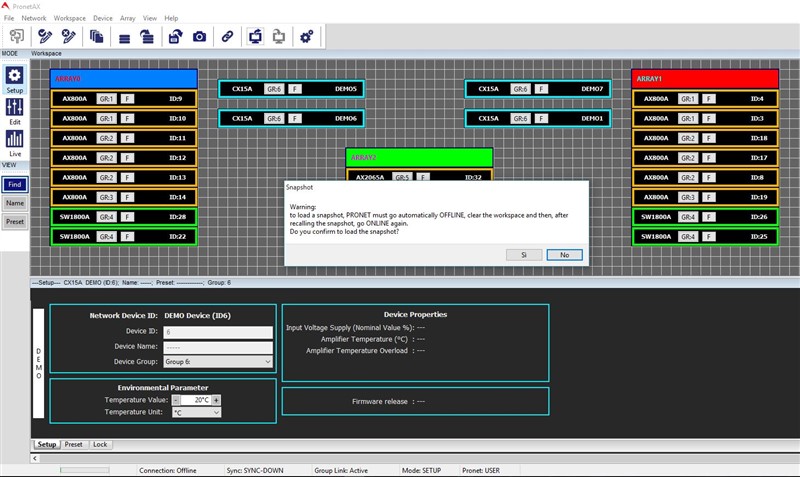Open the Device menu
Screen dimensions: 800x477
click(103, 18)
